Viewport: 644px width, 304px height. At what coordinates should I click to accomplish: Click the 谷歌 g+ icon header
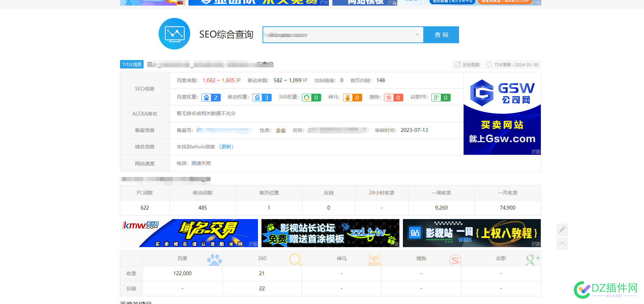tap(533, 260)
